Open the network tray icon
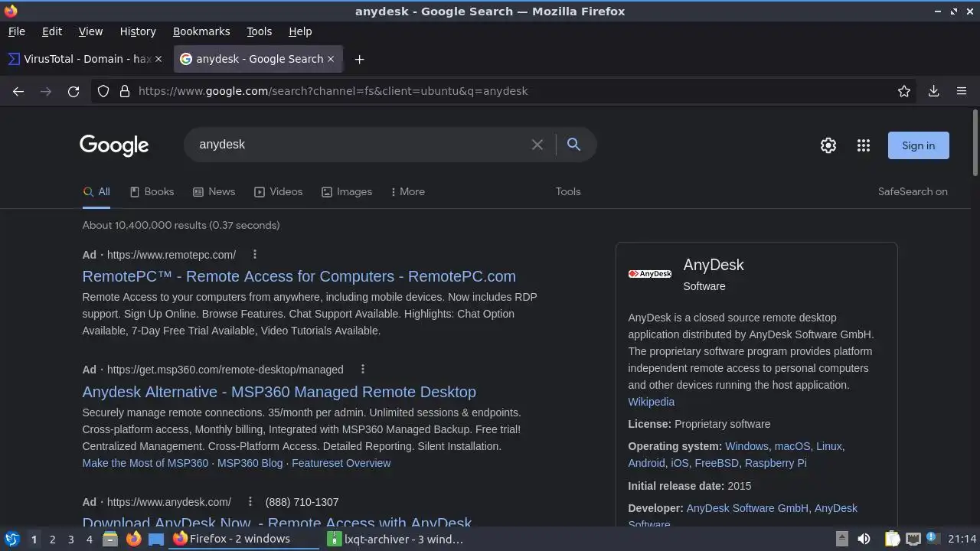 (x=913, y=539)
